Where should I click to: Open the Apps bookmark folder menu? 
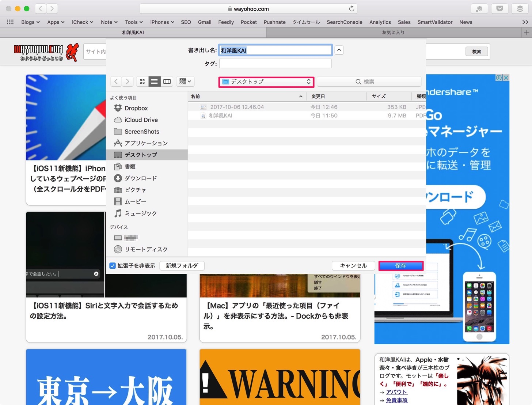56,22
